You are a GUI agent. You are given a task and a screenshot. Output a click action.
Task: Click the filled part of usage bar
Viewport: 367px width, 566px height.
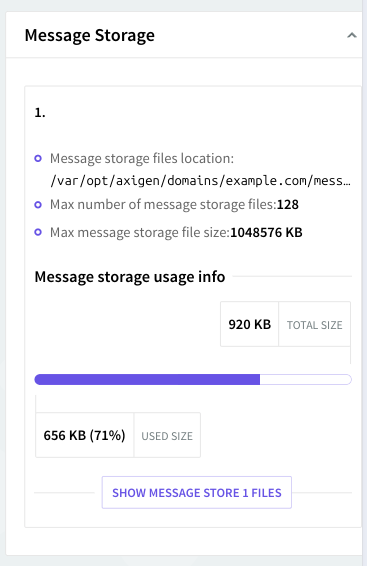tap(147, 379)
